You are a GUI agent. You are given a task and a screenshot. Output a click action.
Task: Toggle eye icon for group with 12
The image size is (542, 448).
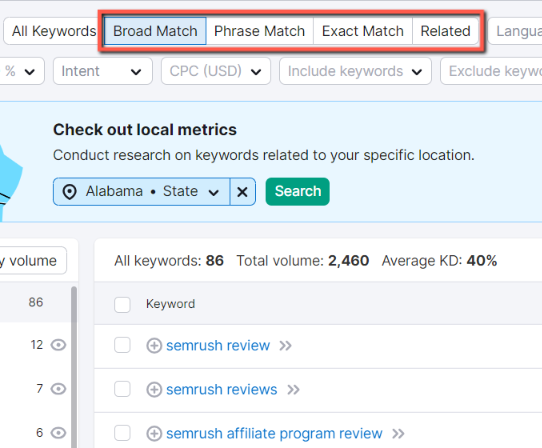[x=58, y=345]
